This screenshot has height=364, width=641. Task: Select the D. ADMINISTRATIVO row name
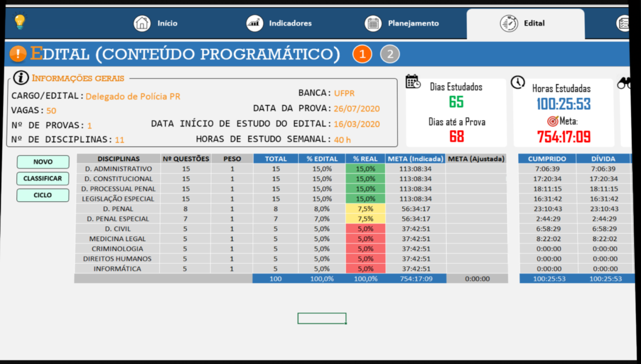pyautogui.click(x=119, y=169)
